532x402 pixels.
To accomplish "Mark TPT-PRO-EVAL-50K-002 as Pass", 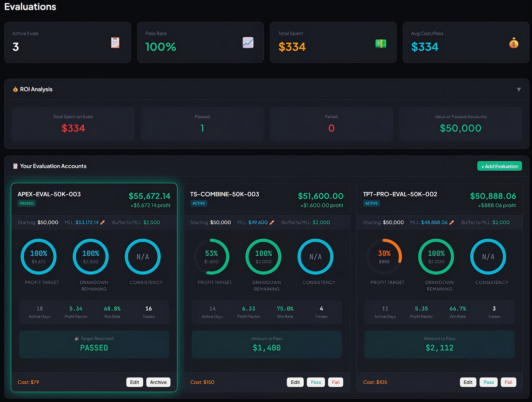I will pyautogui.click(x=488, y=382).
